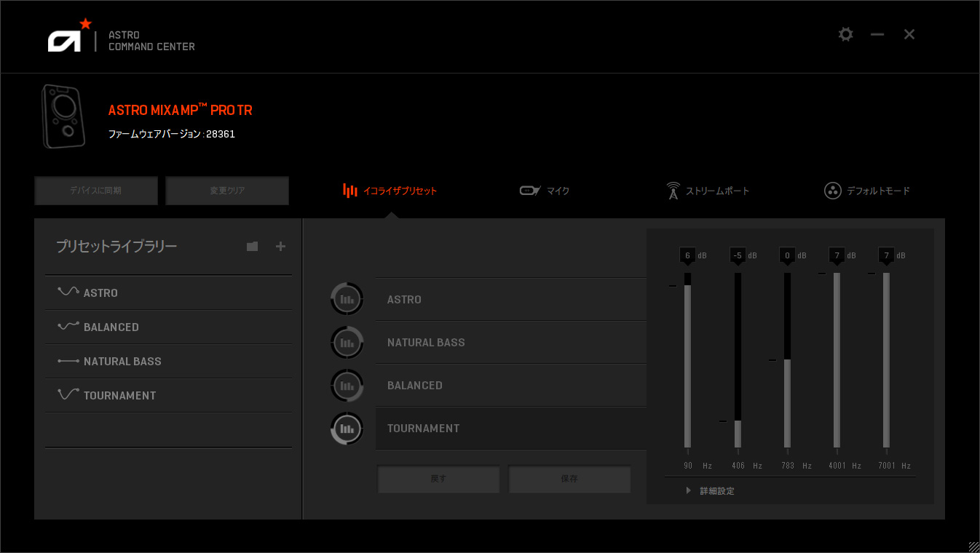Viewport: 980px width, 553px height.
Task: Expand the 詳細設定 section
Action: point(711,491)
